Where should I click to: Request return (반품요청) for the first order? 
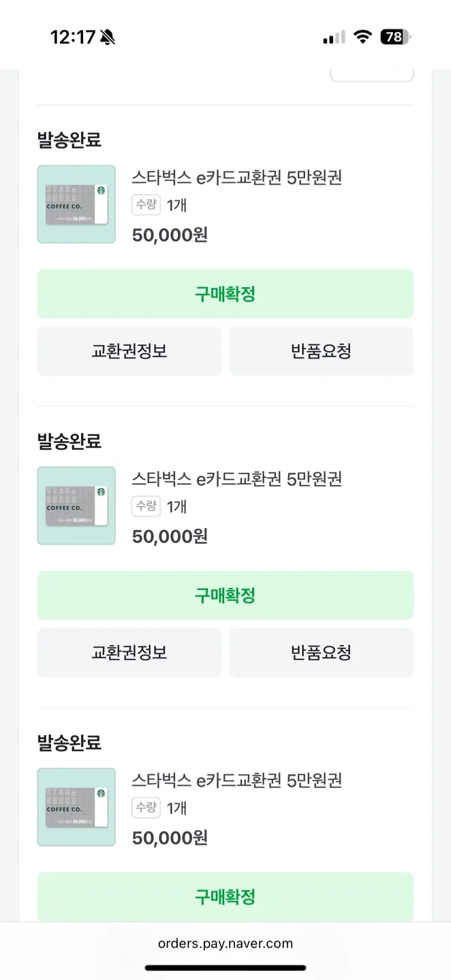pos(322,351)
